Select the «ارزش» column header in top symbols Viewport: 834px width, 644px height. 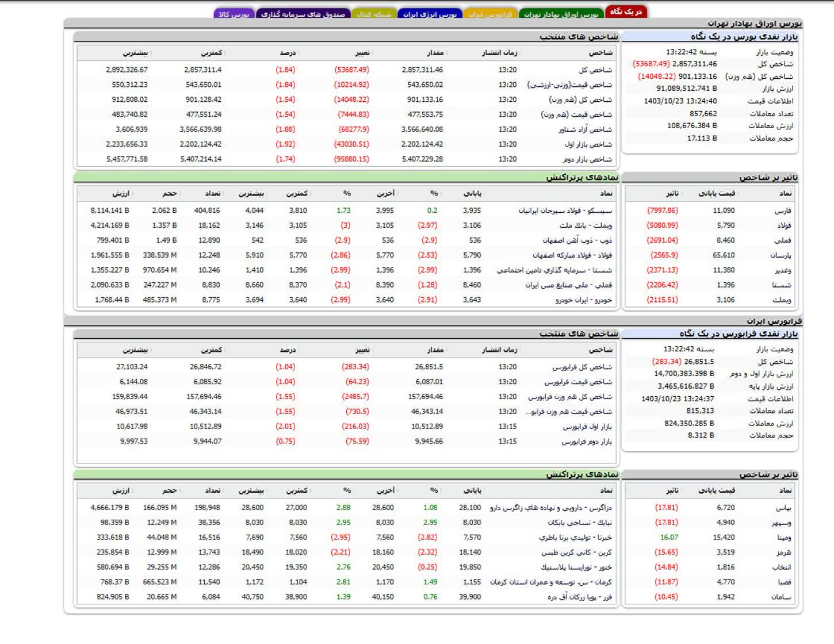tap(121, 194)
